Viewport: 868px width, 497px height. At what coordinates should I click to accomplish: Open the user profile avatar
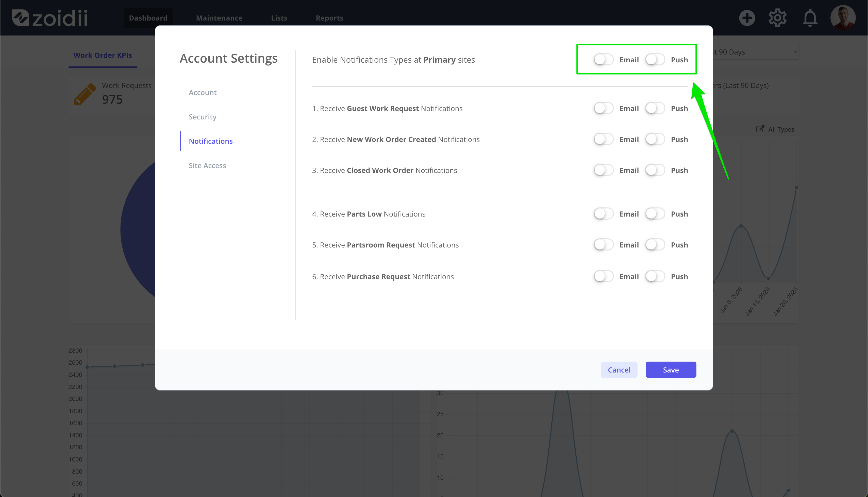843,18
